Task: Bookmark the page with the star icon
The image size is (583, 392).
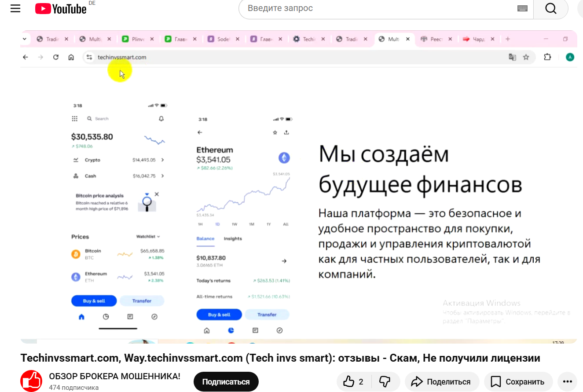Action: coord(526,57)
